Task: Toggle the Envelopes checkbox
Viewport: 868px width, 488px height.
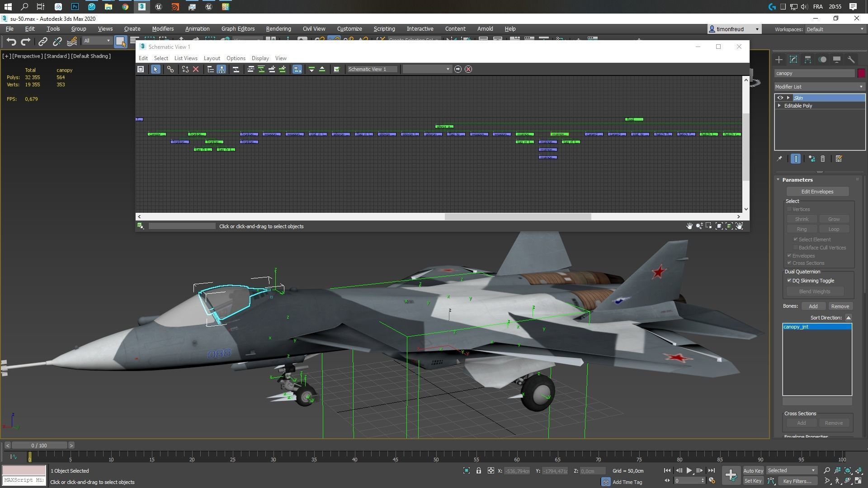Action: (x=789, y=256)
